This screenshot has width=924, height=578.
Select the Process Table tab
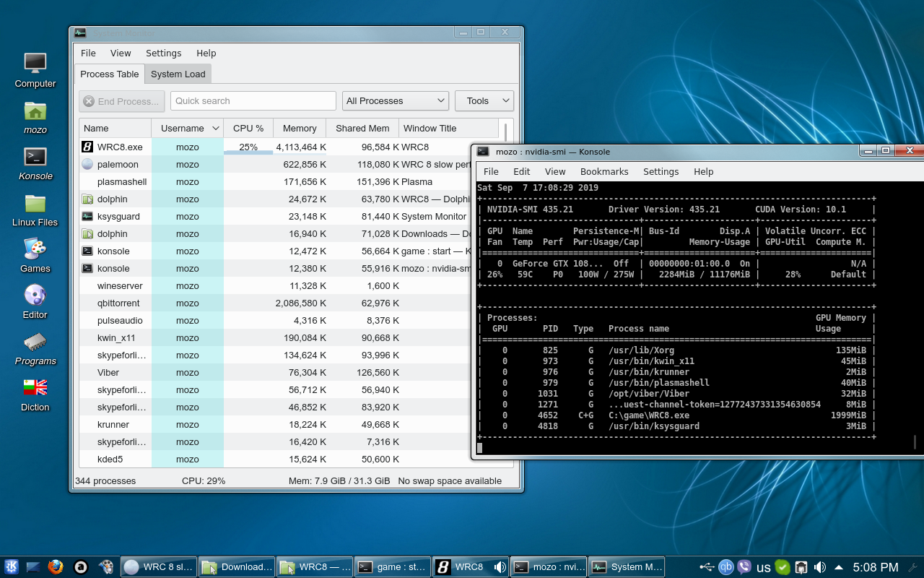click(110, 74)
